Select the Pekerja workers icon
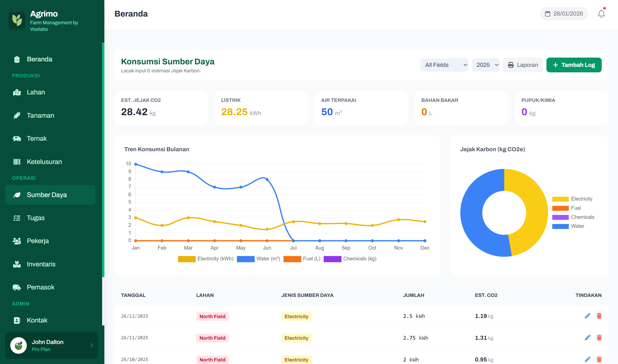 (17, 241)
